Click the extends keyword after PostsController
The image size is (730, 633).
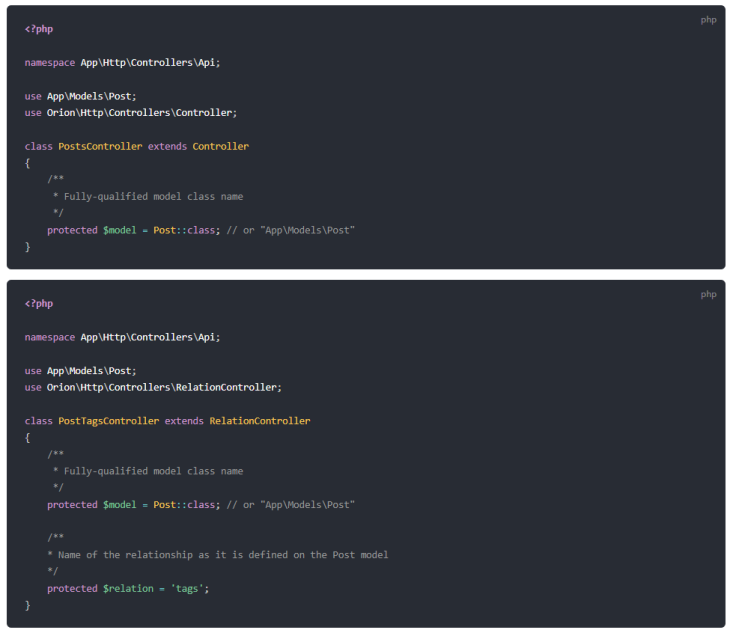click(167, 146)
